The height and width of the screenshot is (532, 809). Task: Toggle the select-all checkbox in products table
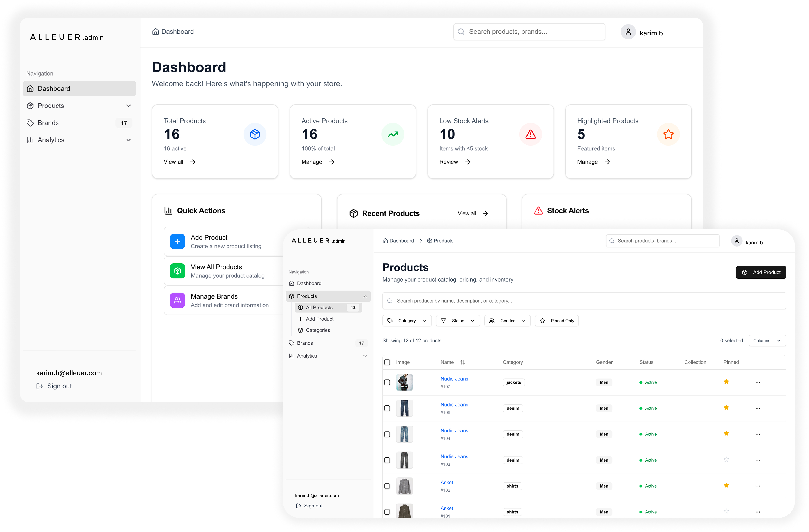click(x=387, y=362)
